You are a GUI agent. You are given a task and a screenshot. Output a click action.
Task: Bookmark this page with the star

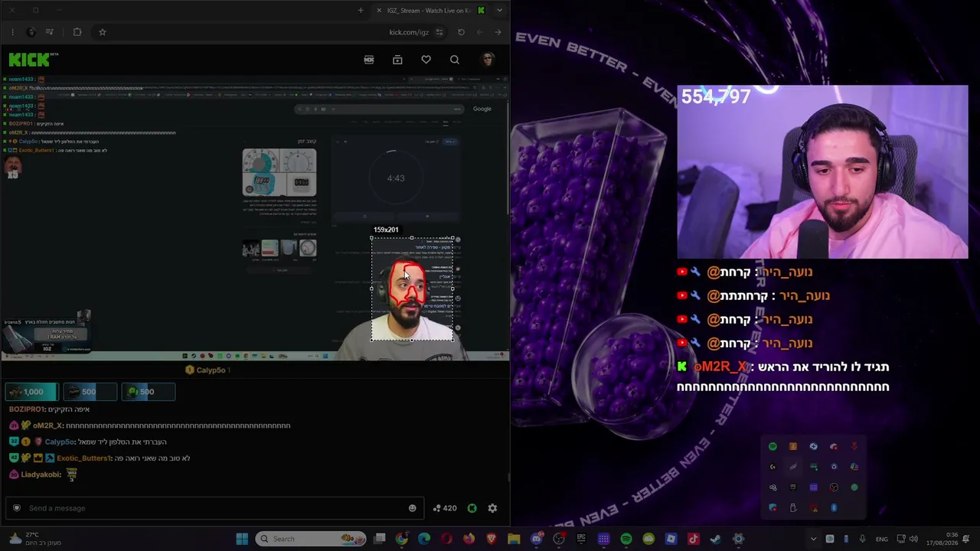point(103,32)
